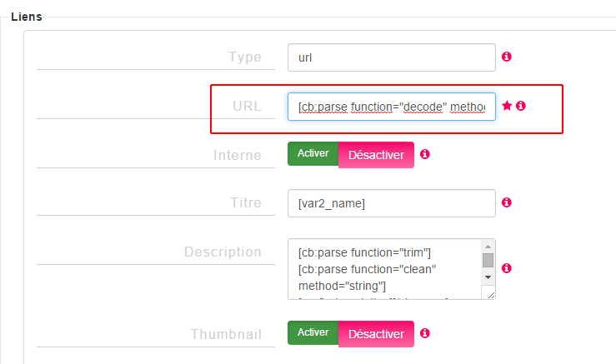Enable Thumbnail using Activer
This screenshot has height=364, width=616.
[313, 332]
